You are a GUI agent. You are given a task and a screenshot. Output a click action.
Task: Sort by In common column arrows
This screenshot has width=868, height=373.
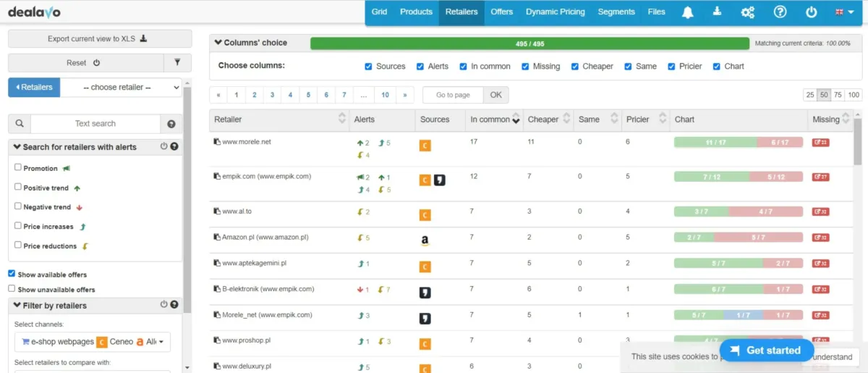click(516, 120)
